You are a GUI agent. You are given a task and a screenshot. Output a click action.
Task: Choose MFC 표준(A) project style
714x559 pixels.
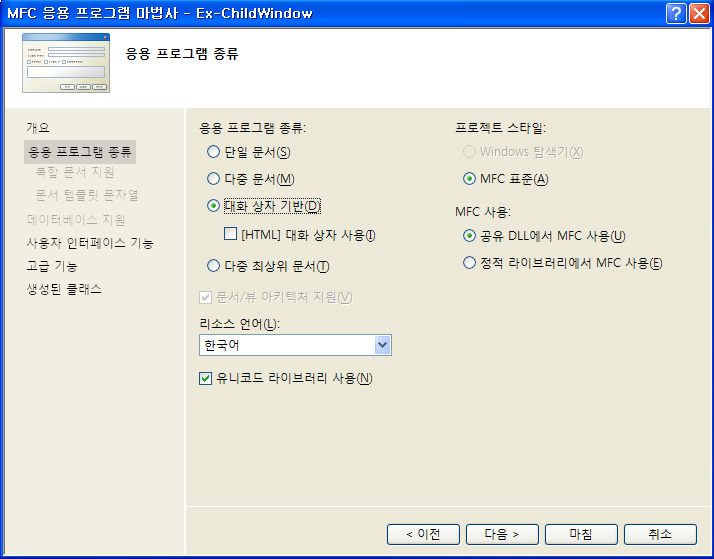[x=469, y=179]
